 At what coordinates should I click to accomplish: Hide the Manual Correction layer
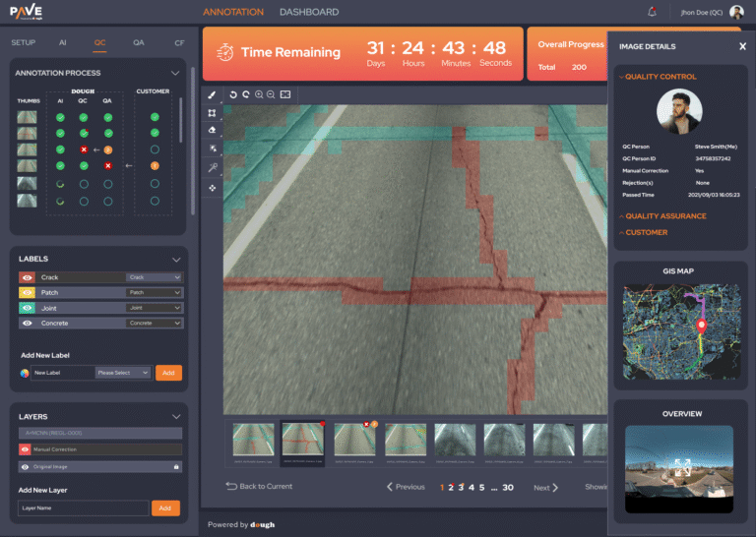tap(27, 449)
